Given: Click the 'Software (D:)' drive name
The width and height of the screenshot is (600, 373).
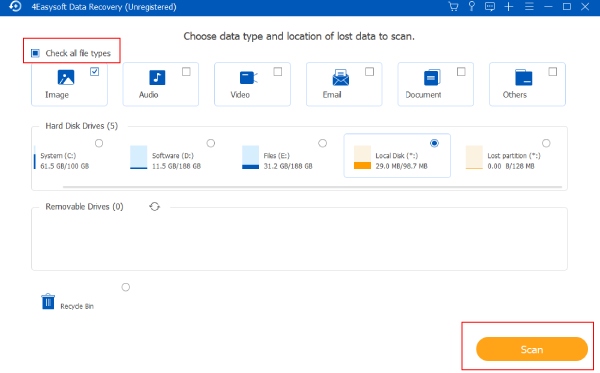Looking at the screenshot, I should 173,156.
